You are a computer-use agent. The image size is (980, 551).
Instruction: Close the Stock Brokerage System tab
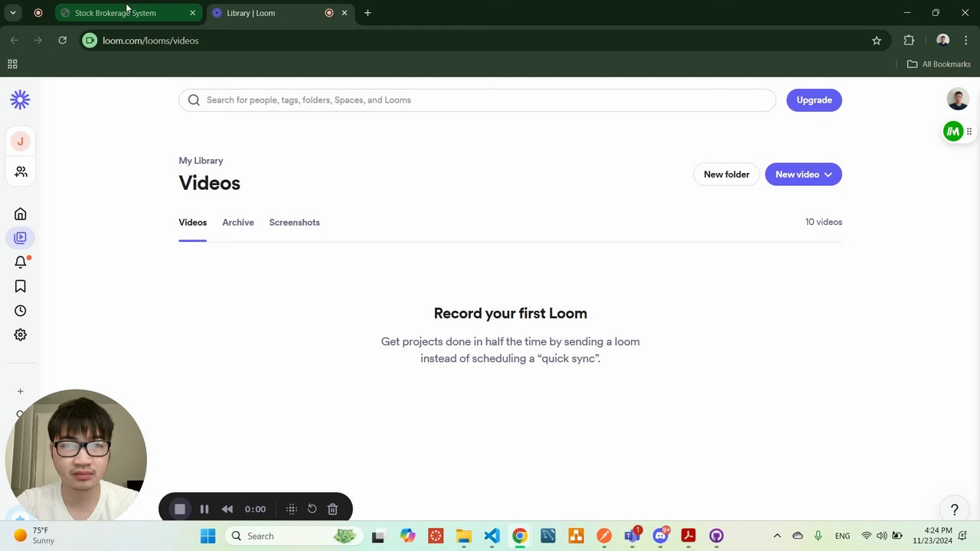(x=192, y=13)
